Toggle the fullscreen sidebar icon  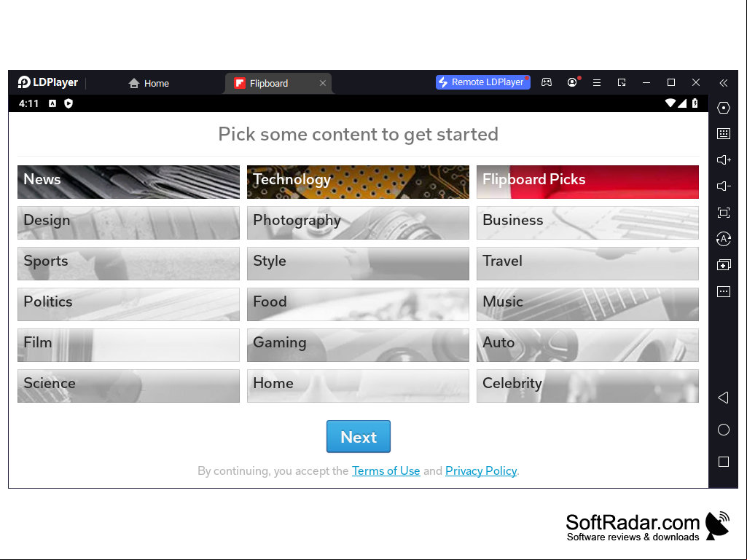pos(723,213)
